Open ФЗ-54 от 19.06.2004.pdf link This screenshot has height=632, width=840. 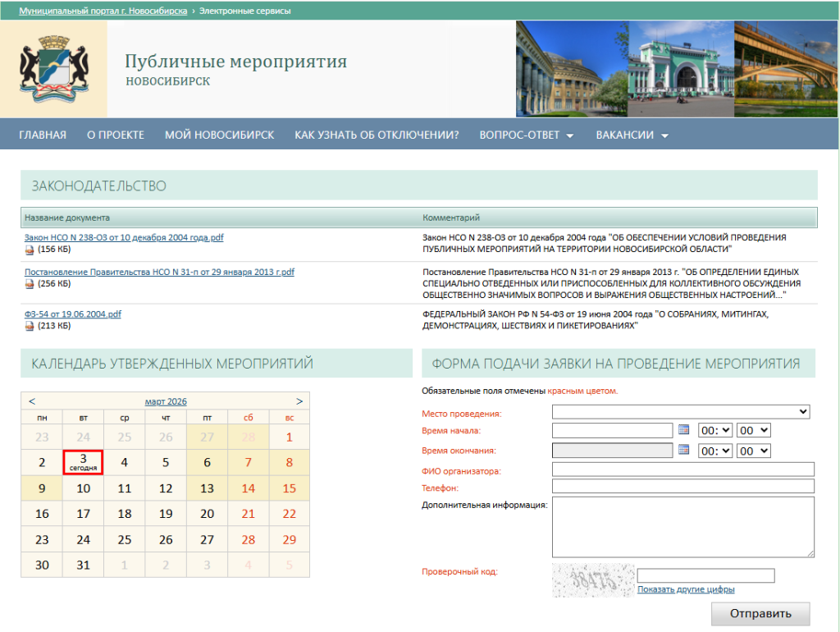73,314
